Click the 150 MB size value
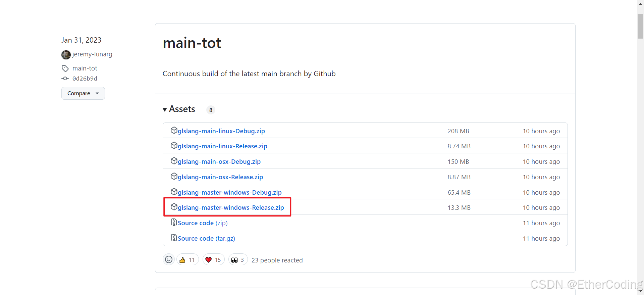The height and width of the screenshot is (295, 644). (458, 162)
